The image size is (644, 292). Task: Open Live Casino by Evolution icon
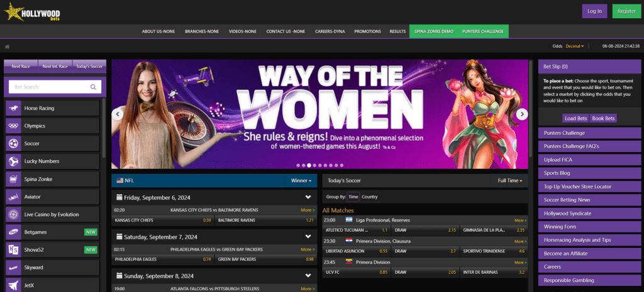(14, 215)
